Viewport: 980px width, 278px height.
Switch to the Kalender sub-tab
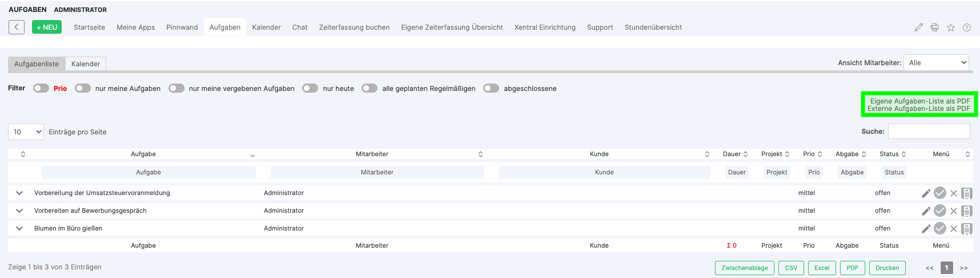click(86, 64)
